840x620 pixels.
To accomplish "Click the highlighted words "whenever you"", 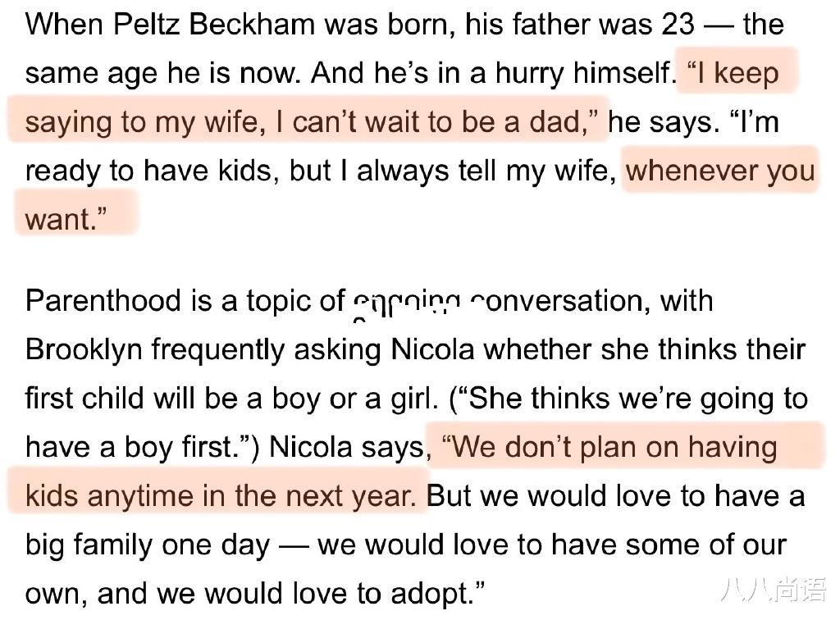I will (720, 171).
